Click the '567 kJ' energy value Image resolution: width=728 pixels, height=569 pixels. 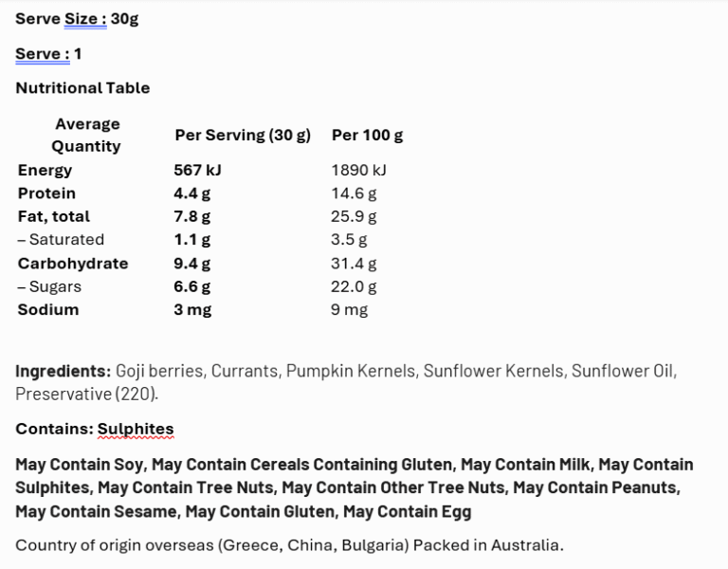pyautogui.click(x=197, y=170)
